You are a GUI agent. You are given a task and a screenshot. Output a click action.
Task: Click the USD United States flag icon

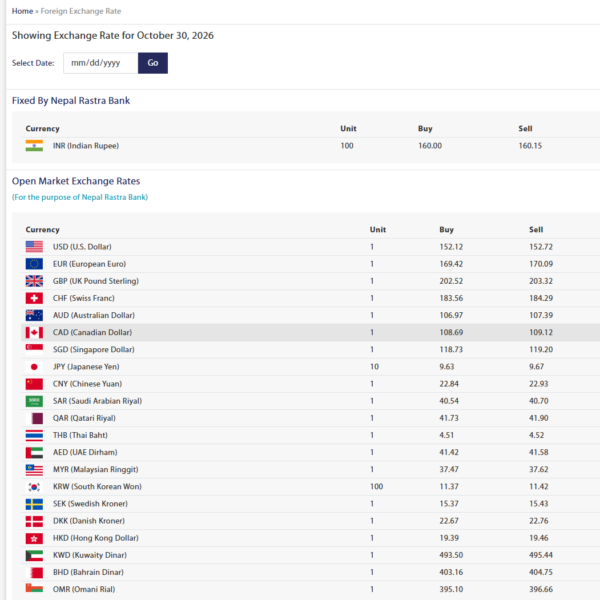(34, 247)
